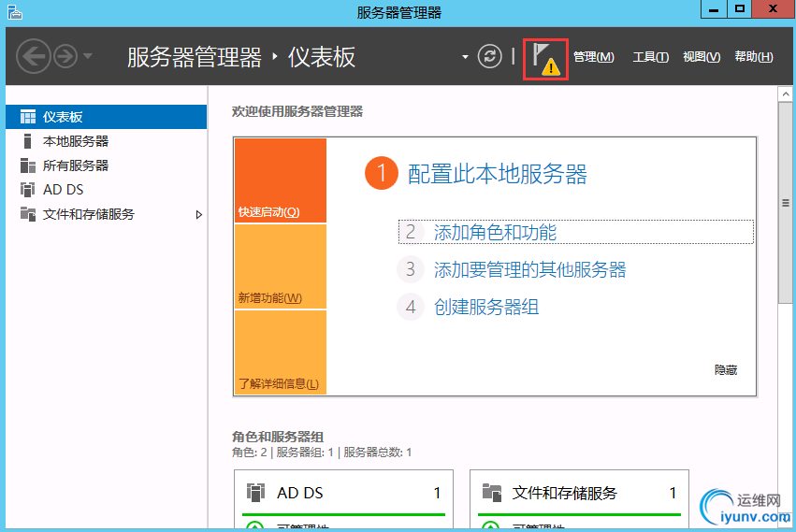The image size is (796, 532).
Task: Hide the welcome tile with 隐藏
Action: pyautogui.click(x=726, y=370)
